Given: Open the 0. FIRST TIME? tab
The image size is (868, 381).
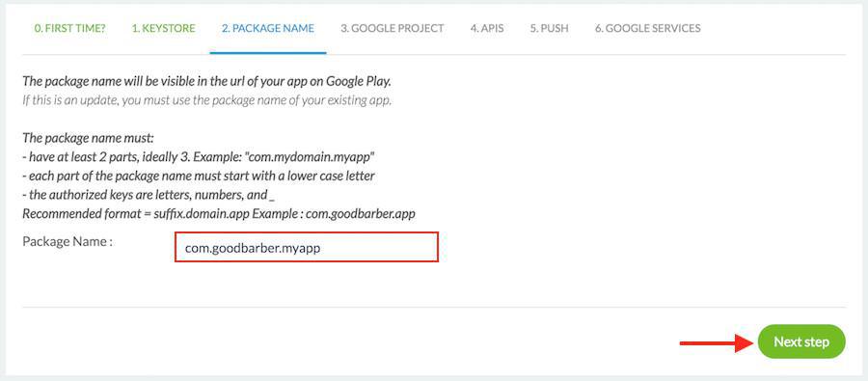Looking at the screenshot, I should (69, 28).
